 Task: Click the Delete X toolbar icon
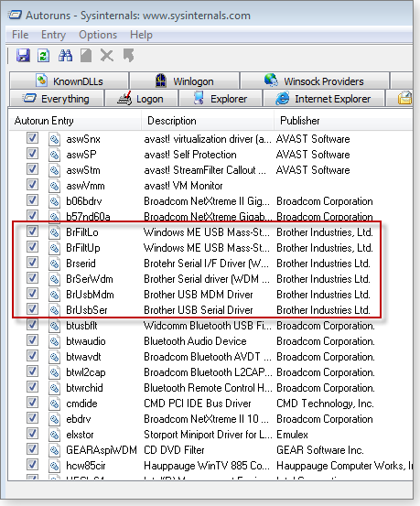click(107, 56)
